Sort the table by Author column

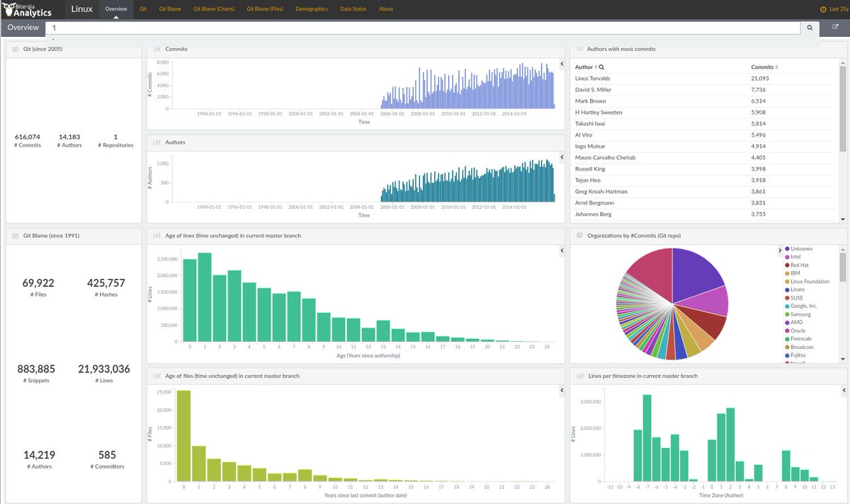[596, 67]
